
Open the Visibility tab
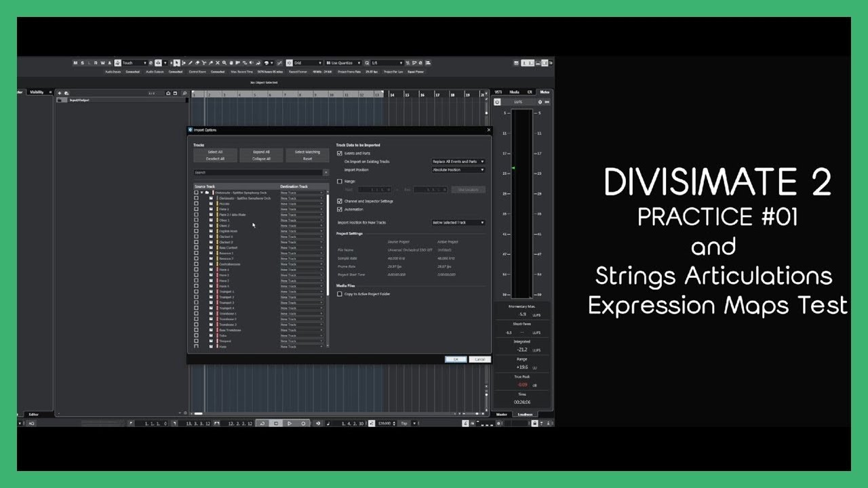click(37, 92)
